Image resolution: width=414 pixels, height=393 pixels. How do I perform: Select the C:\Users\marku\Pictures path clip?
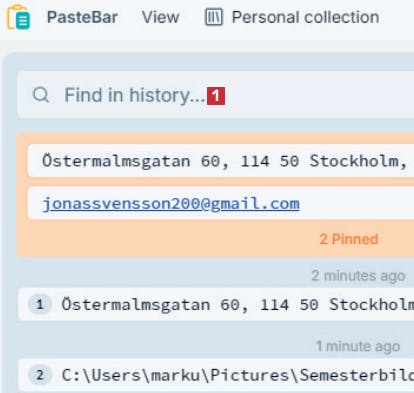pos(238,375)
